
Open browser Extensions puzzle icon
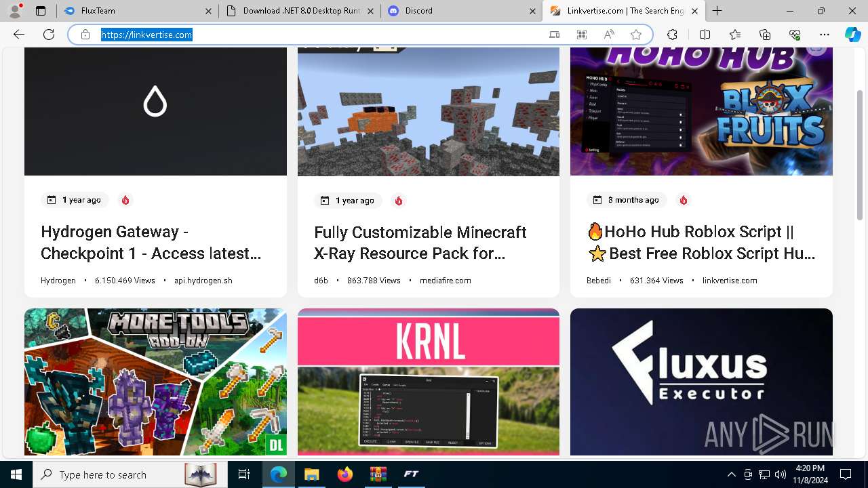[x=672, y=35]
